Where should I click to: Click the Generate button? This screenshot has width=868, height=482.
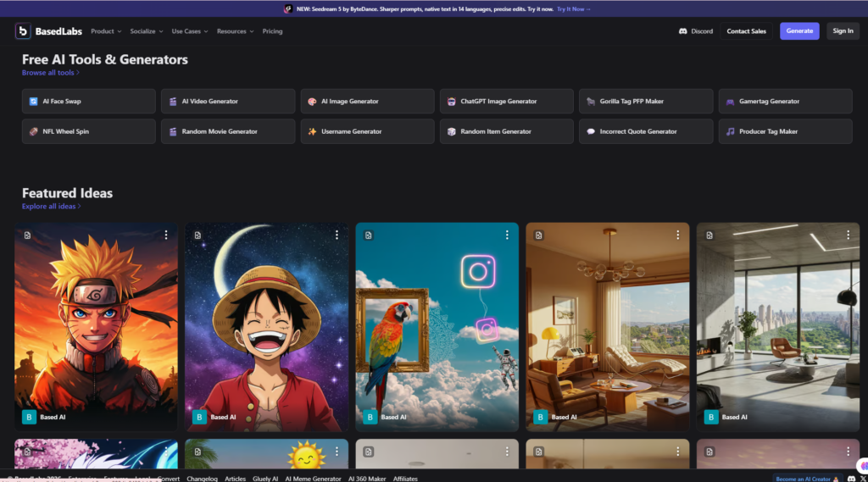coord(799,31)
